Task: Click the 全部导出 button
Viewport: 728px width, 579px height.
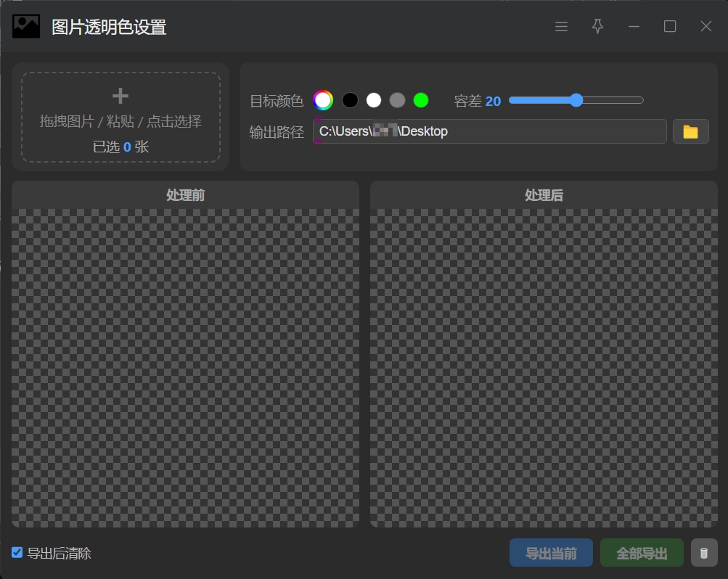Action: click(642, 553)
